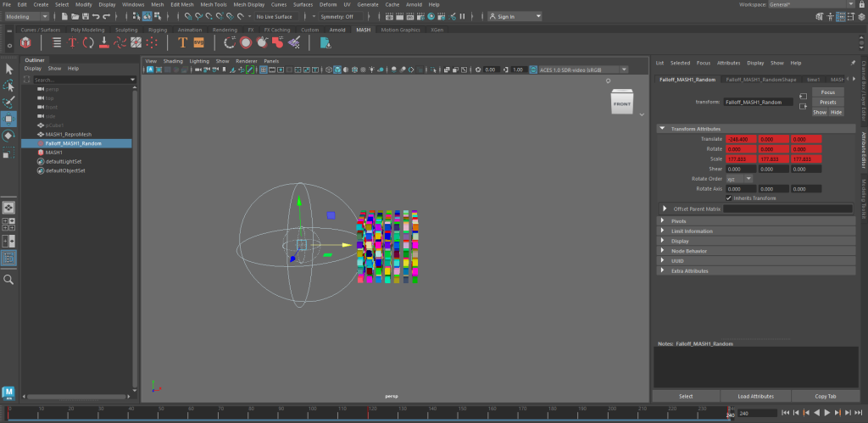Click the Scale tool in toolbox
The height and width of the screenshot is (423, 868).
(8, 153)
